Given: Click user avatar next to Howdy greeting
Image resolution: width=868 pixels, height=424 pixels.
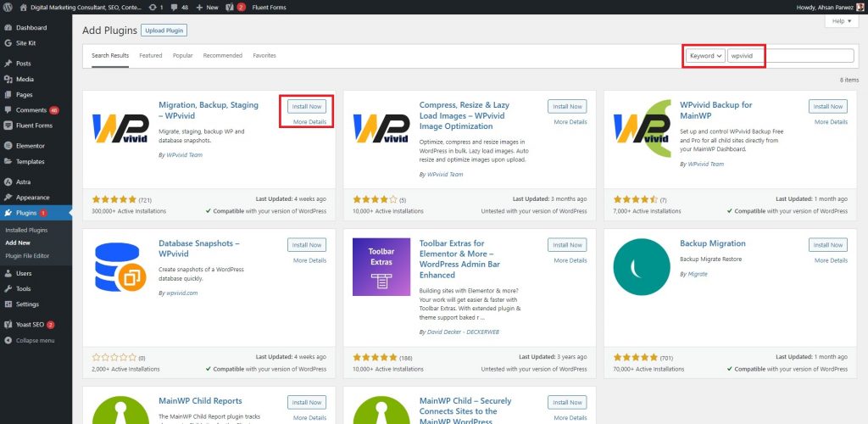Looking at the screenshot, I should pyautogui.click(x=859, y=7).
